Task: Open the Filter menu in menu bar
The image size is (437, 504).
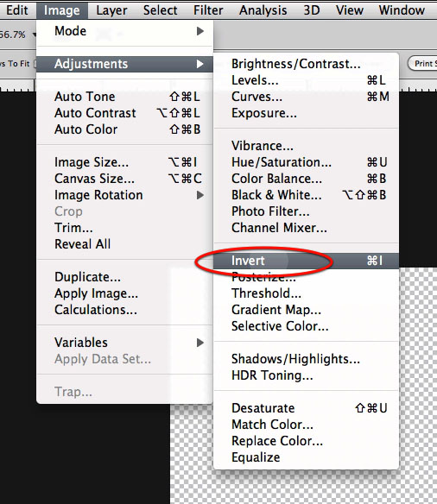Action: [208, 10]
